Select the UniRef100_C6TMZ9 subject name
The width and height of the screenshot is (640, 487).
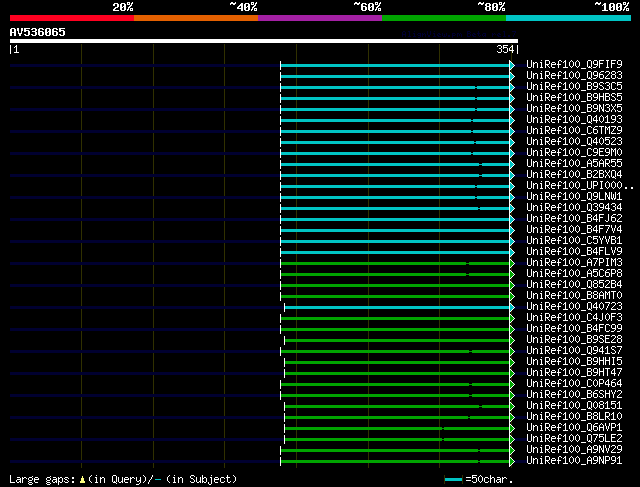tap(574, 131)
